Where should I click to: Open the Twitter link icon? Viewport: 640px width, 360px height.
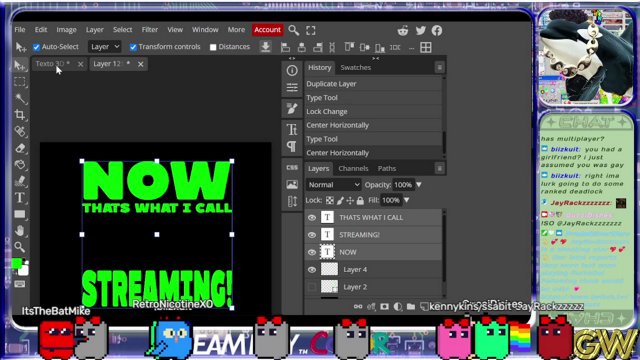point(420,30)
